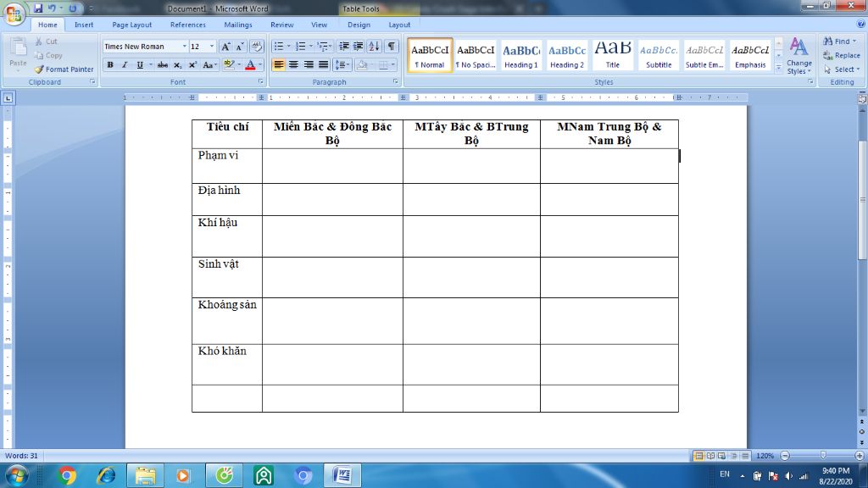Image resolution: width=868 pixels, height=488 pixels.
Task: Toggle italic formatting
Action: [x=125, y=64]
